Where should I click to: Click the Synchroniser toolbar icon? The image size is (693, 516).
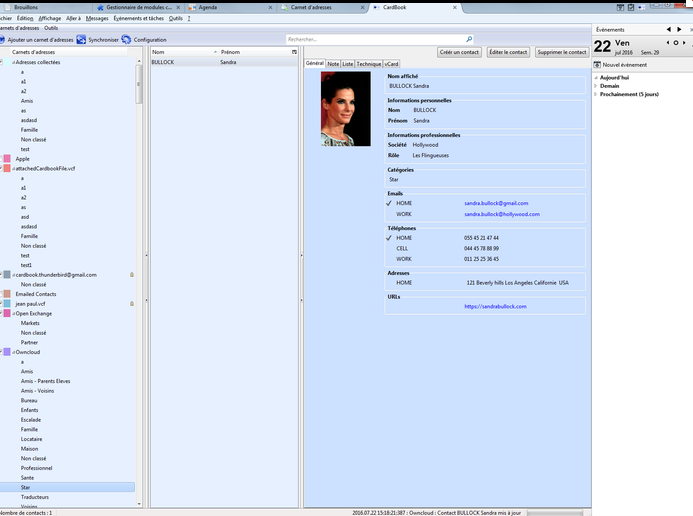(81, 40)
